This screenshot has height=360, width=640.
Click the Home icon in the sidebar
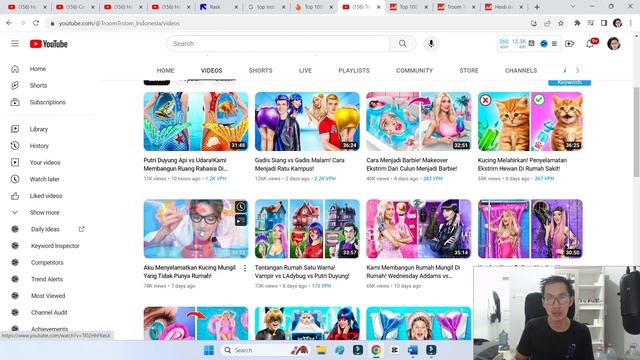(x=15, y=69)
